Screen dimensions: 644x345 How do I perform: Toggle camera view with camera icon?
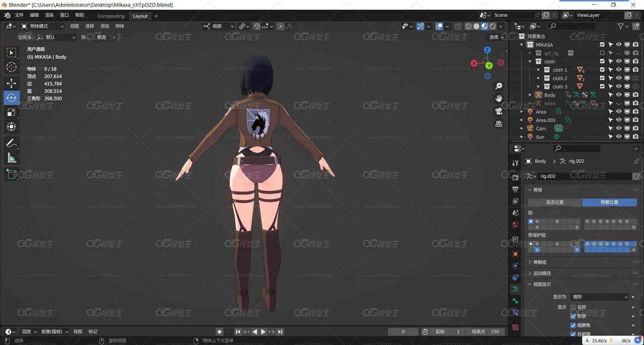click(x=499, y=111)
